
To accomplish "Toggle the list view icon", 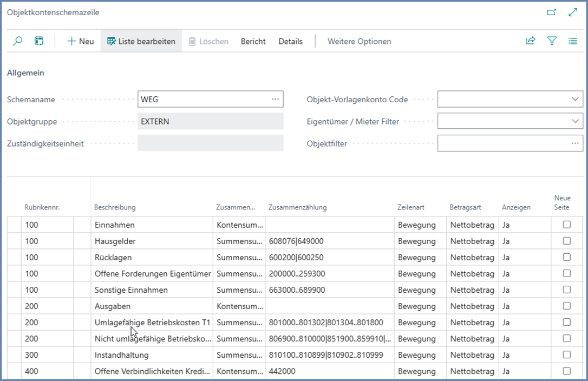I will [x=573, y=41].
